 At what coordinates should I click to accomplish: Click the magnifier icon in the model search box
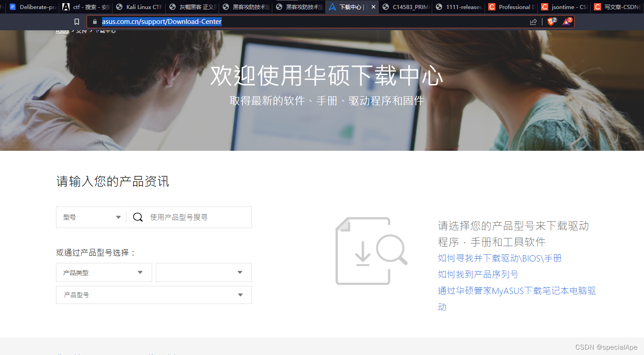138,217
